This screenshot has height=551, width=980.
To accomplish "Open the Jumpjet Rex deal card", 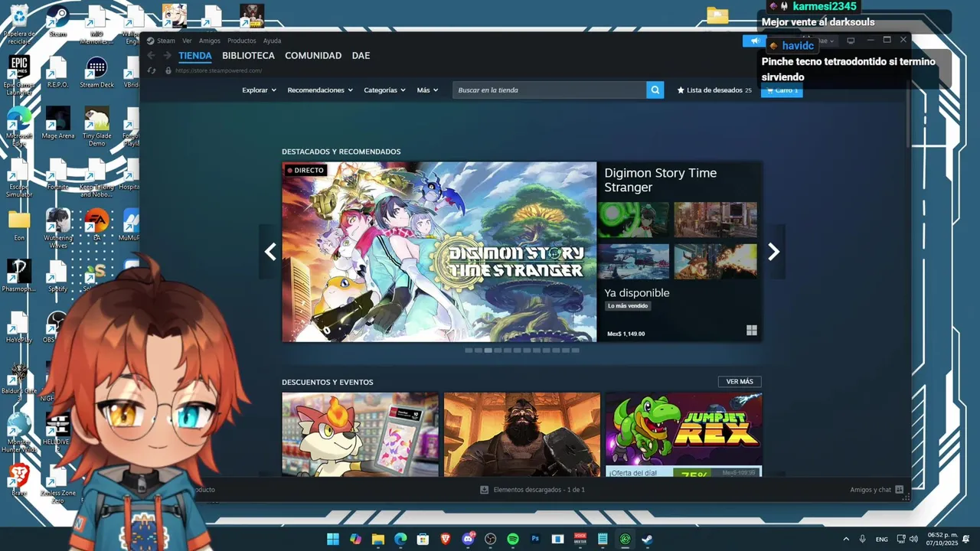I will 684,435.
